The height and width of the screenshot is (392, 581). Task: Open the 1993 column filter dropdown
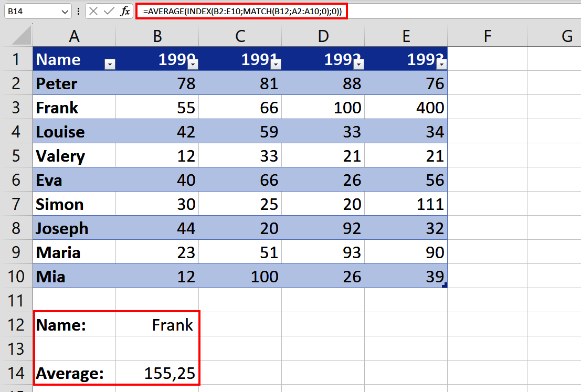click(441, 64)
